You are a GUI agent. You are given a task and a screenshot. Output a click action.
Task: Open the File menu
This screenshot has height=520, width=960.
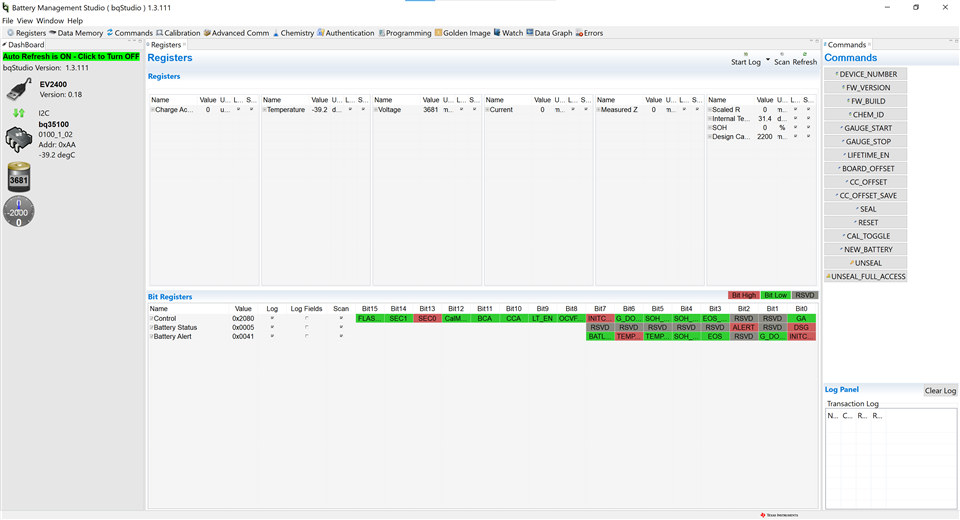pyautogui.click(x=7, y=21)
